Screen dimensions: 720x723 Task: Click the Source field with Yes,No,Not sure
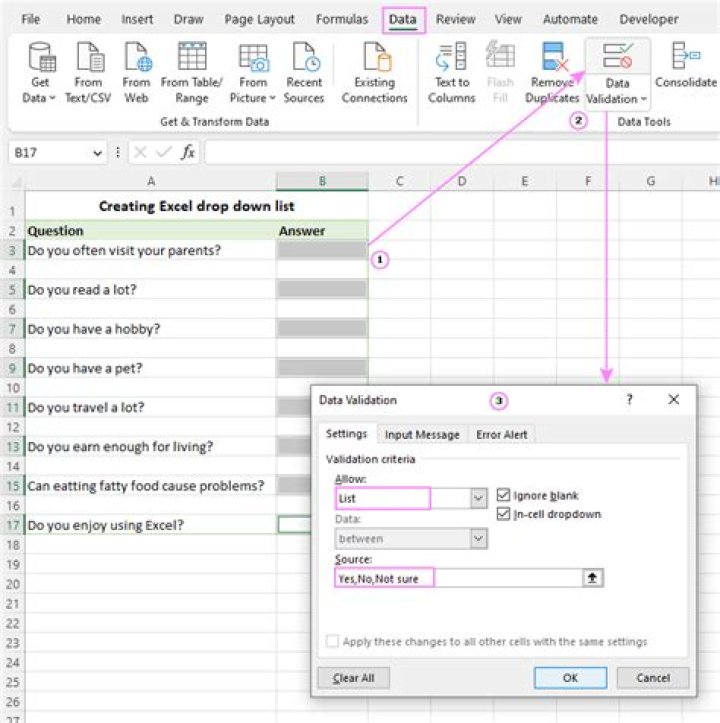tap(458, 578)
